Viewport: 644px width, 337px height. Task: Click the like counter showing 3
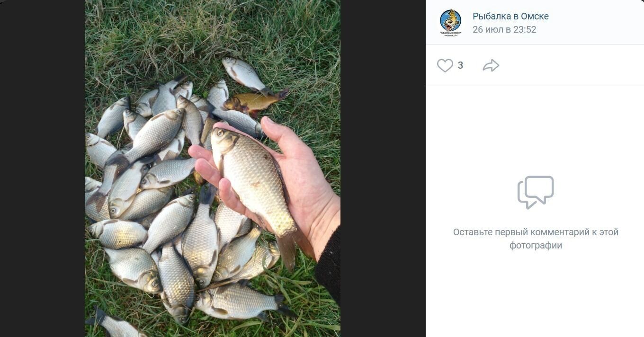(460, 65)
